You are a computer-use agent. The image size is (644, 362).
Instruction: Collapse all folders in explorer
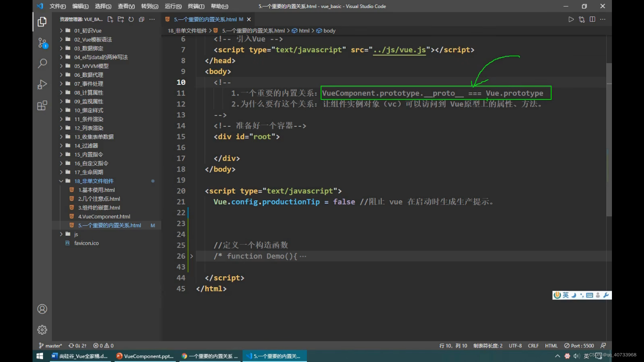(x=141, y=19)
